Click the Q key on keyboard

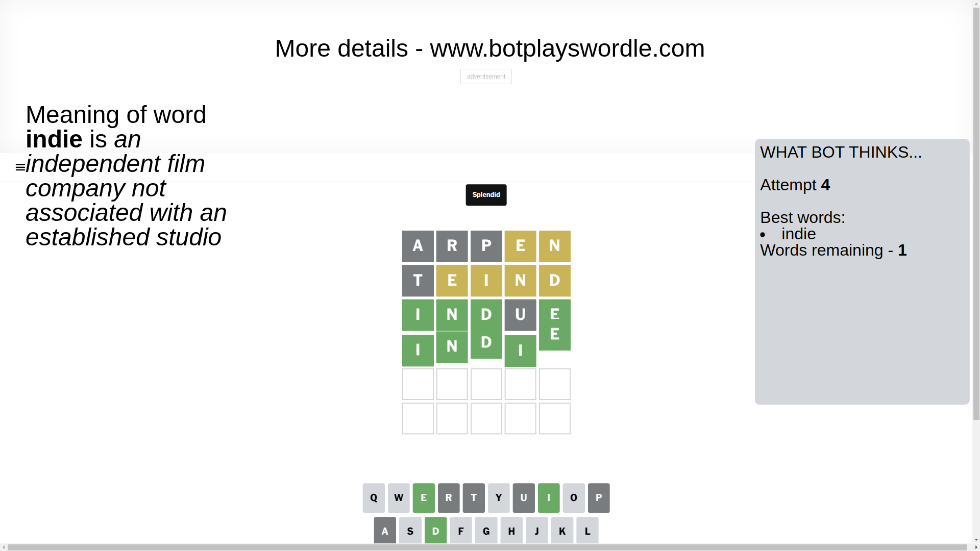tap(374, 498)
